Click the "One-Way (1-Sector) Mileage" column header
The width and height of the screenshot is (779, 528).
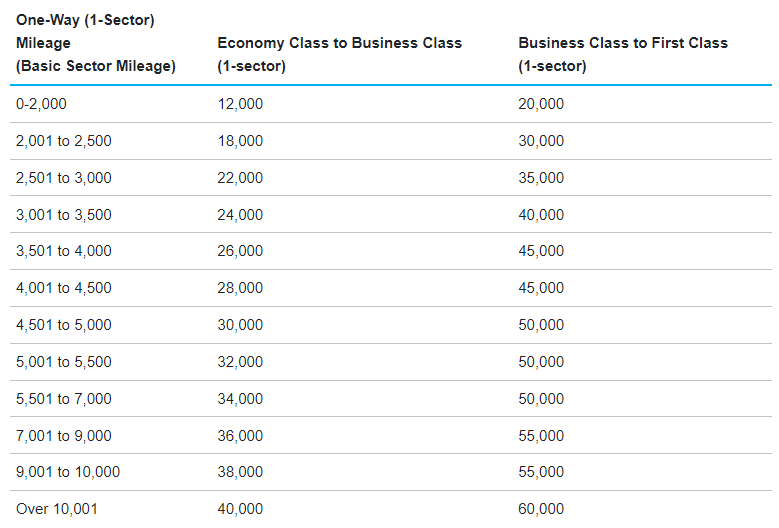(x=95, y=43)
